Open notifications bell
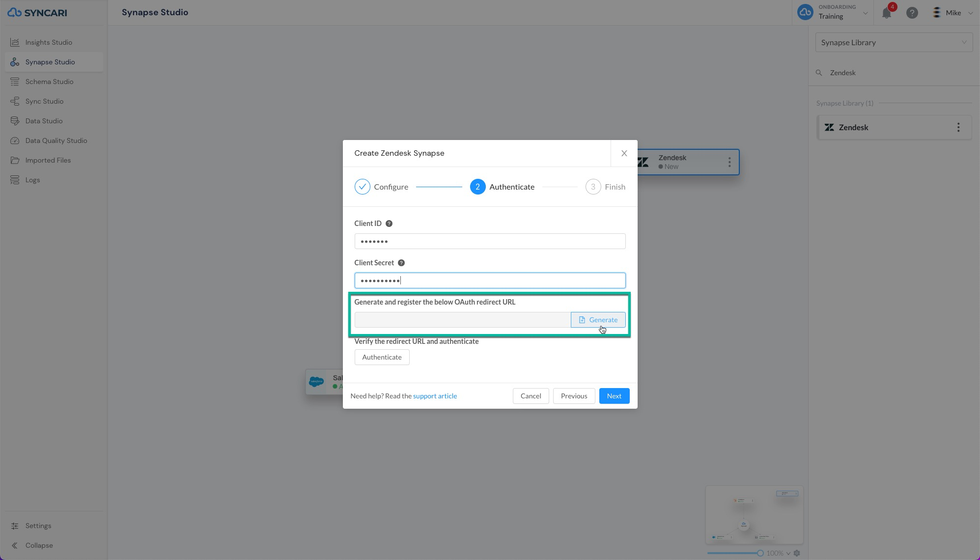Viewport: 980px width, 560px height. 887,13
